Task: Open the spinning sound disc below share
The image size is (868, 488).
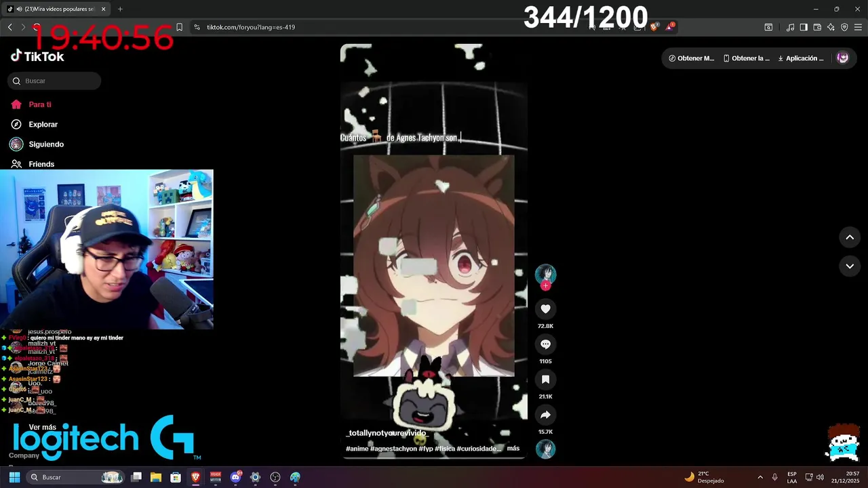Action: click(545, 449)
